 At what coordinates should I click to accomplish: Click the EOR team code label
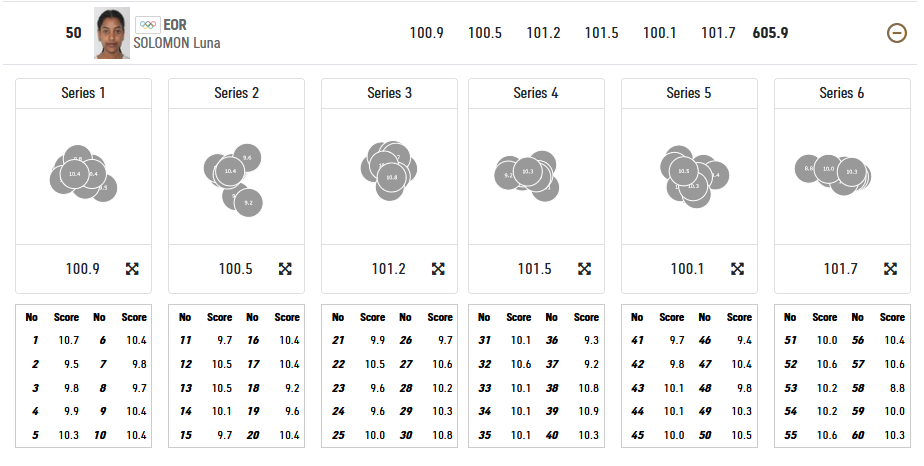[x=175, y=24]
